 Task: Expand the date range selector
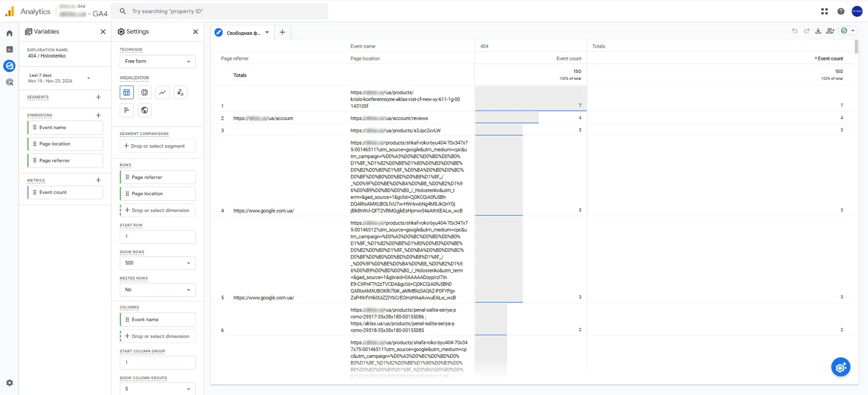(x=59, y=78)
